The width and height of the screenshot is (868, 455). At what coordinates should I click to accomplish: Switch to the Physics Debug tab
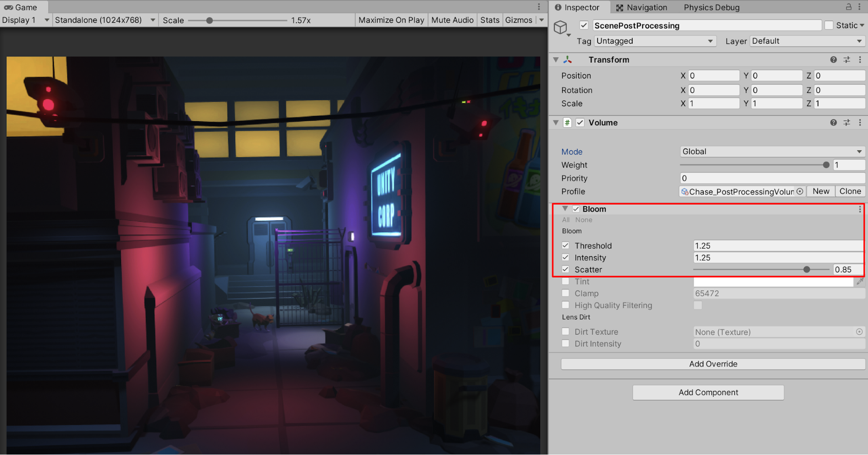pyautogui.click(x=711, y=7)
